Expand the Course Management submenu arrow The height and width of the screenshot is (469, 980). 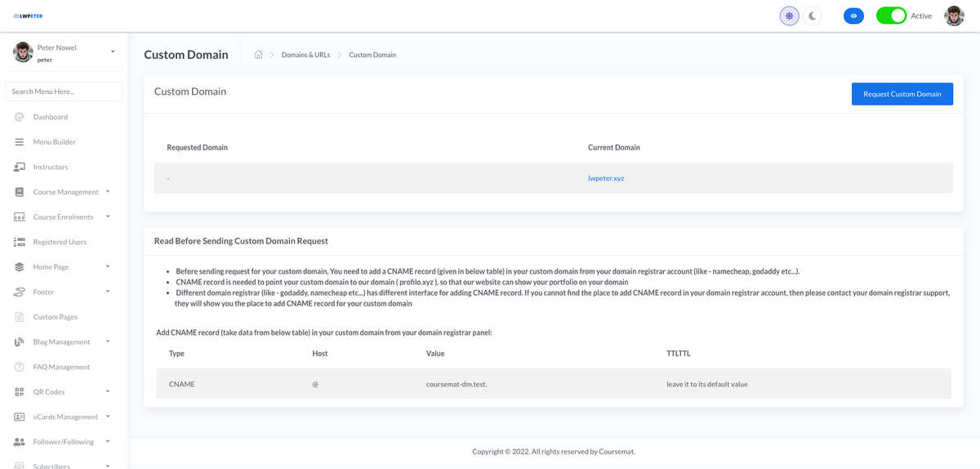click(108, 192)
